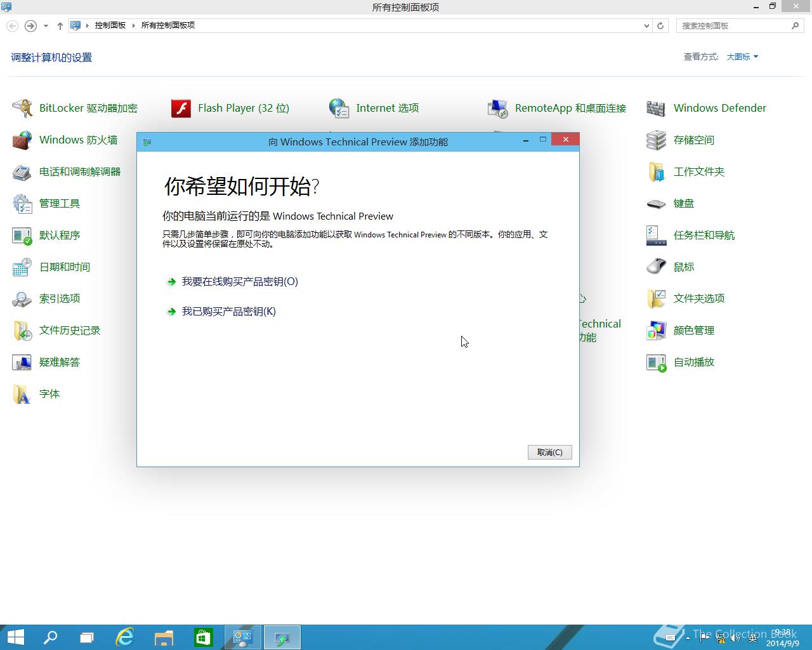Image resolution: width=812 pixels, height=650 pixels.
Task: Click the forward navigation arrow
Action: tap(30, 26)
